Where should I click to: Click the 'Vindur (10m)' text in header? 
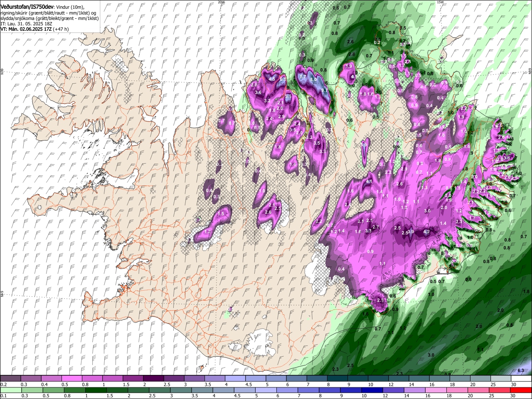(69, 7)
